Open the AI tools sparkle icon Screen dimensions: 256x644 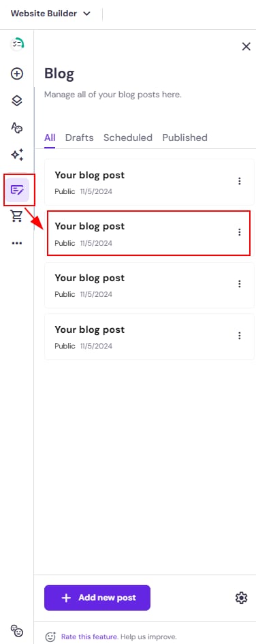click(17, 155)
